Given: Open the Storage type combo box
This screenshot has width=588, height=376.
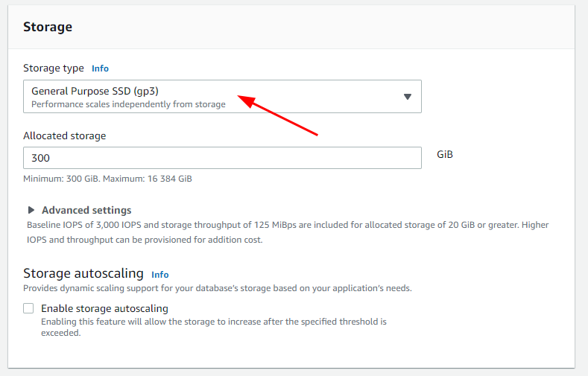Looking at the screenshot, I should tap(222, 96).
